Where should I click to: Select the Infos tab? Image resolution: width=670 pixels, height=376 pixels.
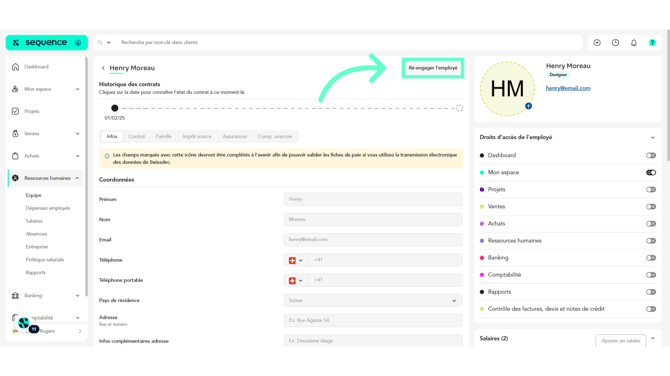click(x=112, y=136)
